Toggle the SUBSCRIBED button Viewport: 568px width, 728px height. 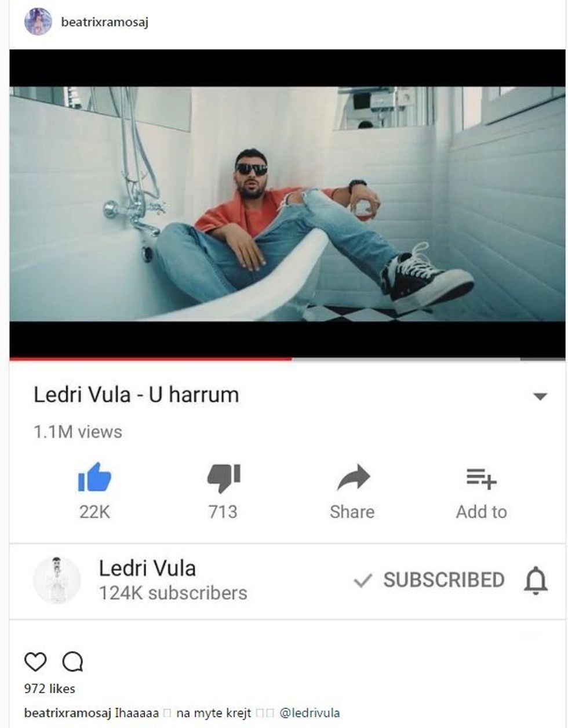429,580
